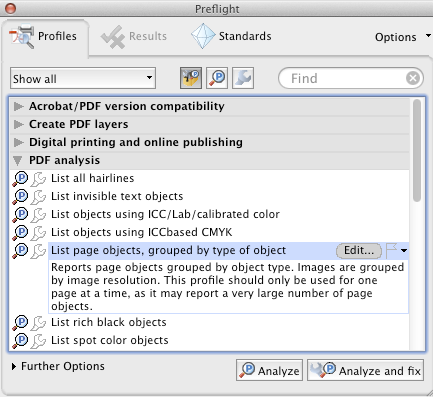The height and width of the screenshot is (397, 433).
Task: Open the Results tab
Action: tap(134, 36)
